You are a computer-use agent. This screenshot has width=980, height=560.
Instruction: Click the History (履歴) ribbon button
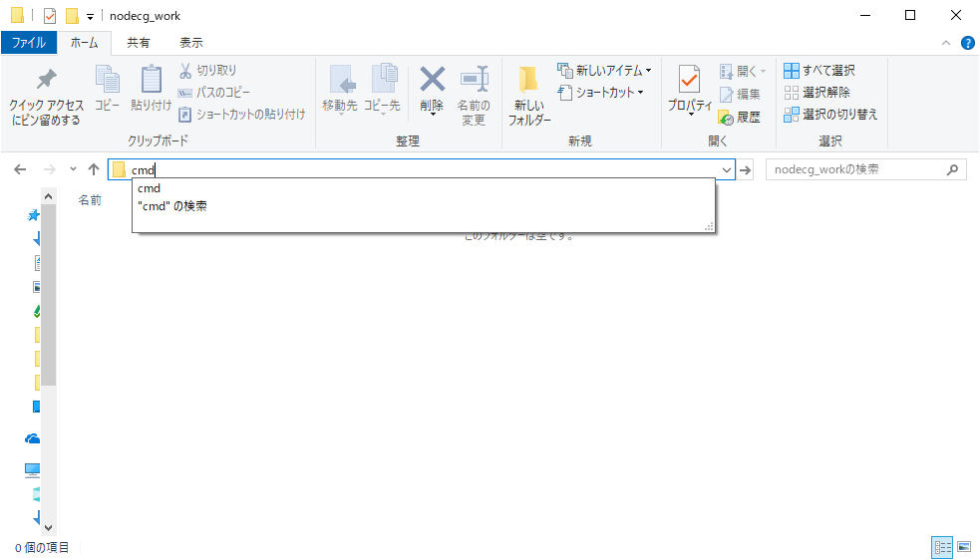click(740, 117)
